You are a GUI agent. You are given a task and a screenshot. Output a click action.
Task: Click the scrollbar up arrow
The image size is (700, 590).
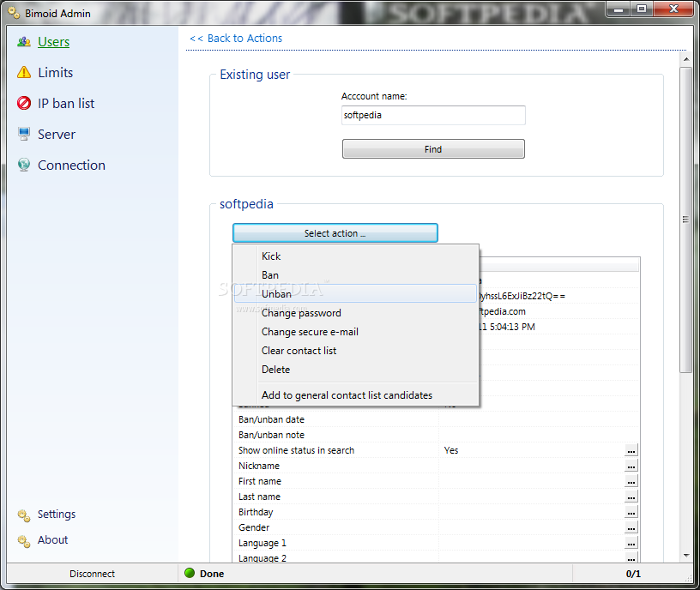(x=685, y=59)
